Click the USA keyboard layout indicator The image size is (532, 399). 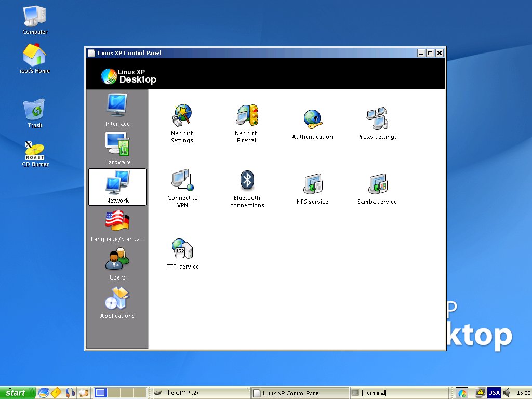[494, 393]
